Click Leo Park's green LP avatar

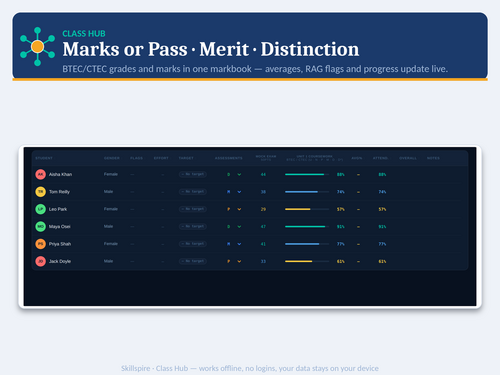(40, 209)
